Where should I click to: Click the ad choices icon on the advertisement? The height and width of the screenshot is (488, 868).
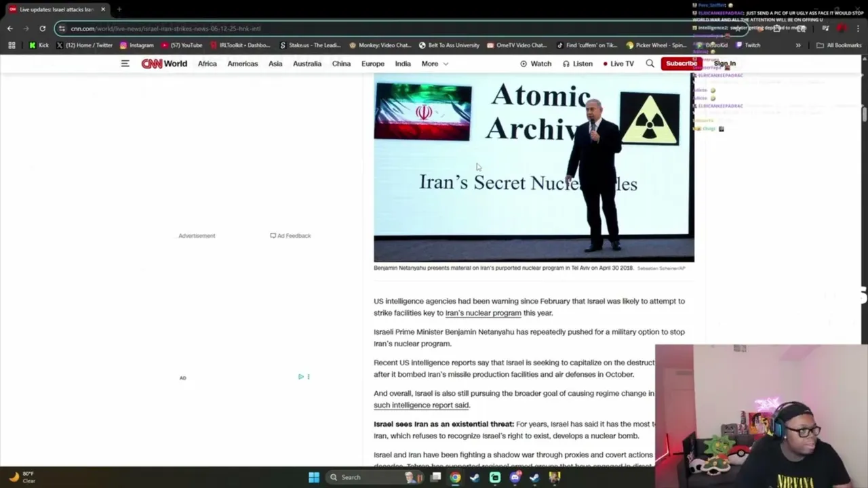(x=301, y=377)
